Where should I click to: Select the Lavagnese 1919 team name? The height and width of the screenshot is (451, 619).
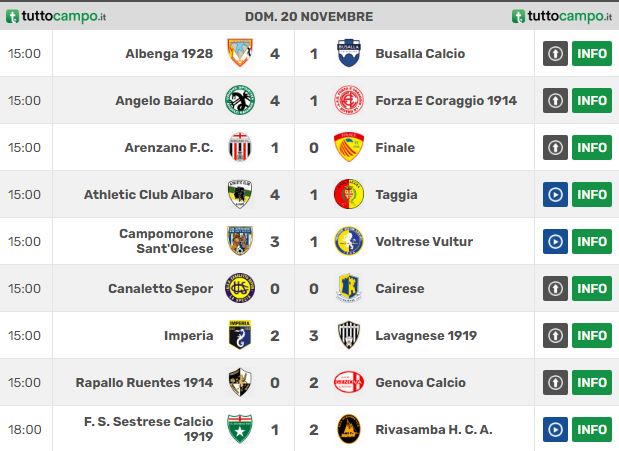(426, 336)
